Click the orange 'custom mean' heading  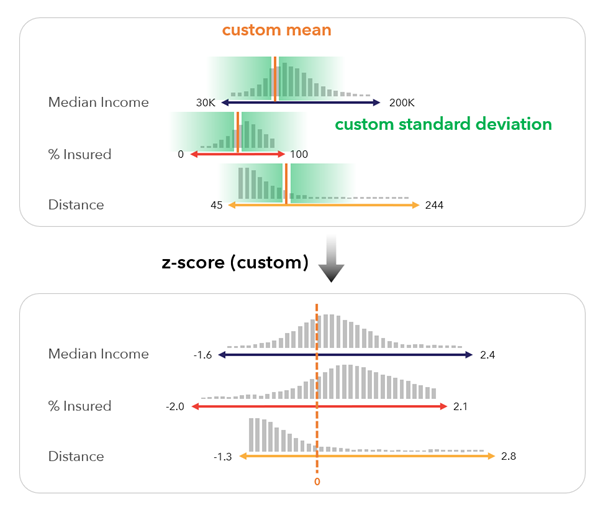pos(276,30)
